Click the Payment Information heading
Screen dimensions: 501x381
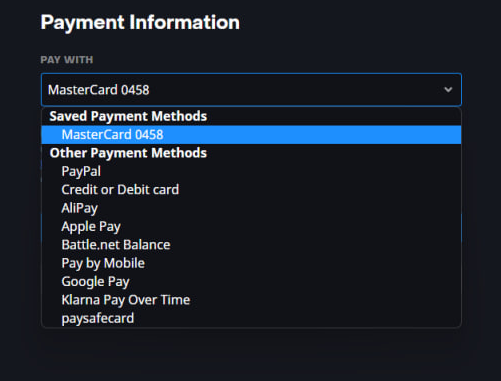140,23
